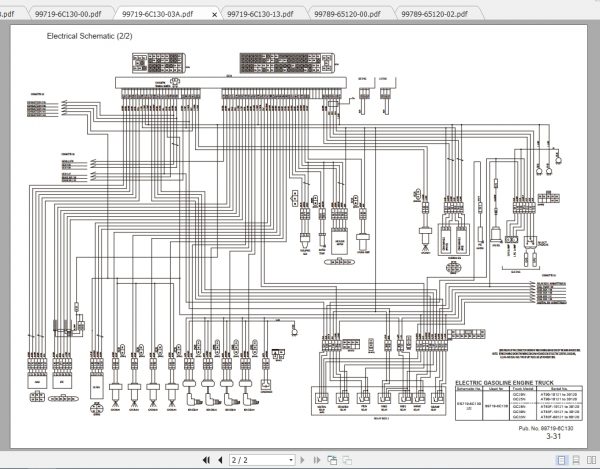
Task: Click the next view icon
Action: click(347, 460)
